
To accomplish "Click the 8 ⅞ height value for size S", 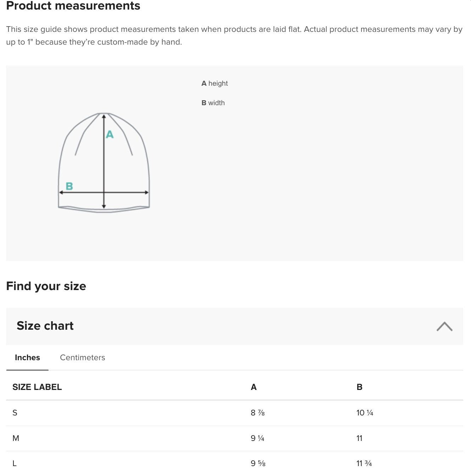I will pyautogui.click(x=258, y=413).
